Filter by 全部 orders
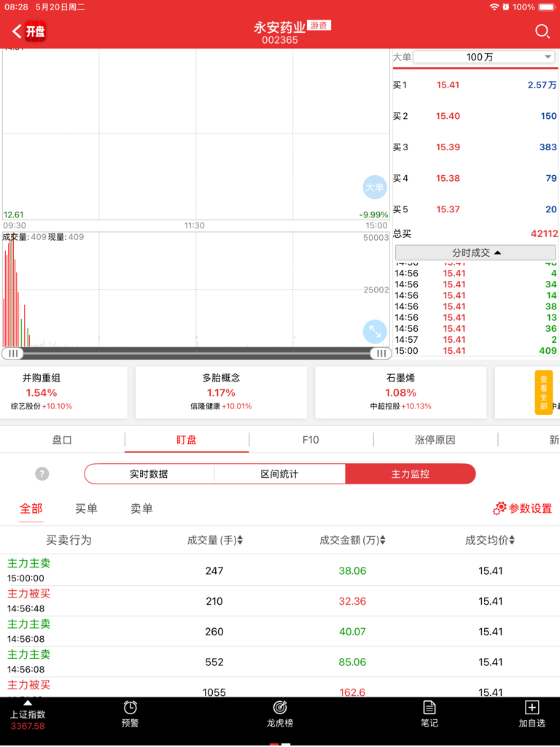Image resolution: width=560 pixels, height=747 pixels. [x=31, y=508]
